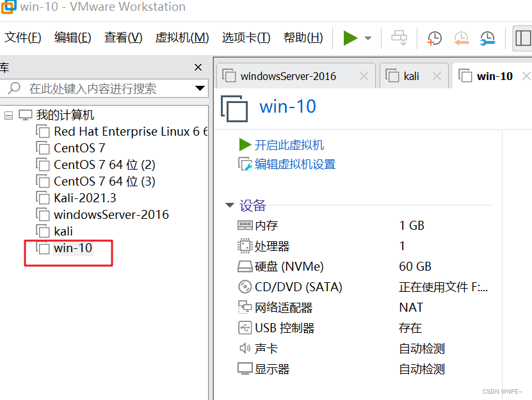The width and height of the screenshot is (532, 400).
Task: Click the VMware Workstation title bar logo
Action: [x=8, y=6]
